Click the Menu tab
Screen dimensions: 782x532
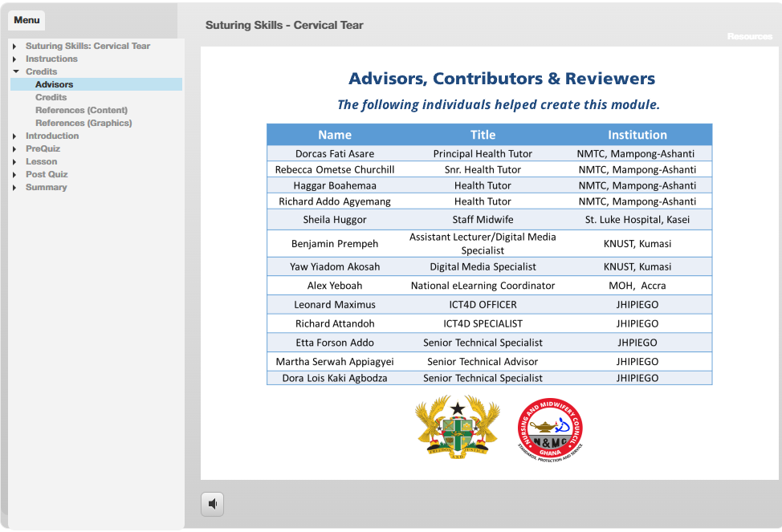tap(26, 20)
